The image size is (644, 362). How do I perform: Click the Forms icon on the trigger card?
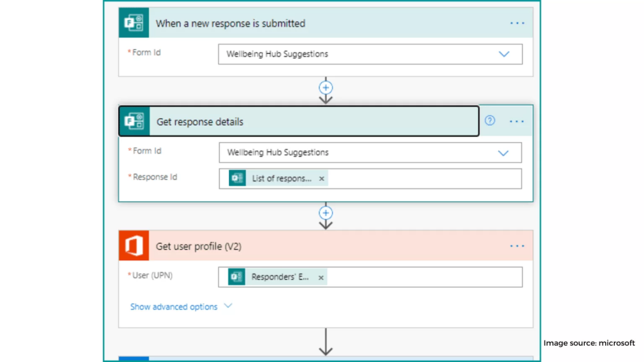[x=134, y=23]
